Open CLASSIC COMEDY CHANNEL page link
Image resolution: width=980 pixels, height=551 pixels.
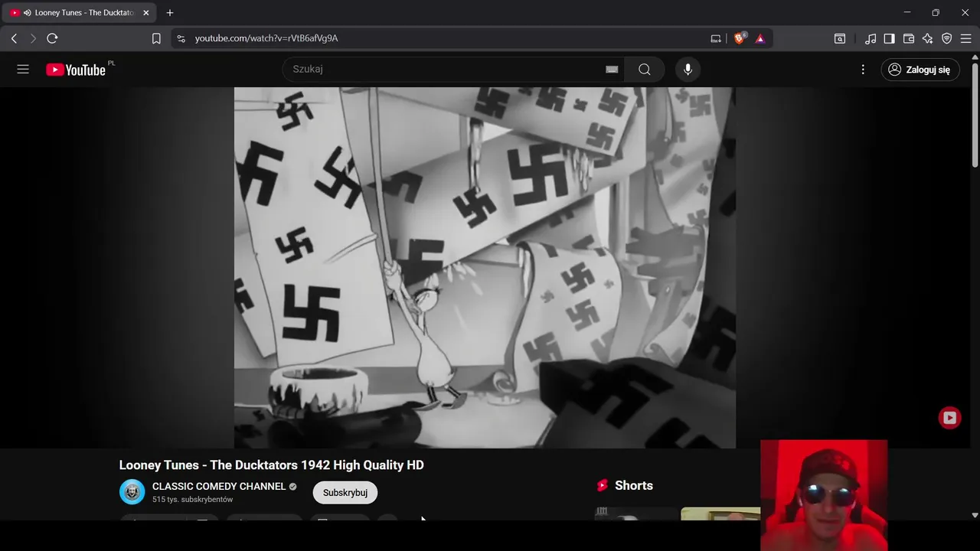pos(219,486)
